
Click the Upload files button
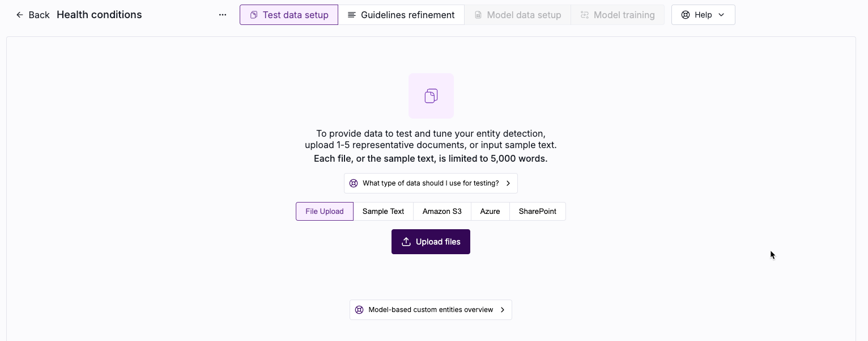(x=431, y=242)
